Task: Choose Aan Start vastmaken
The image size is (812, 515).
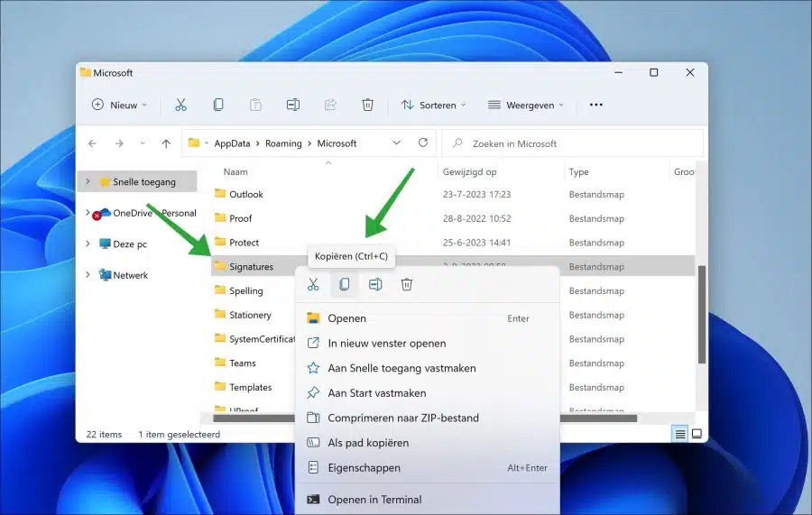Action: [x=428, y=393]
